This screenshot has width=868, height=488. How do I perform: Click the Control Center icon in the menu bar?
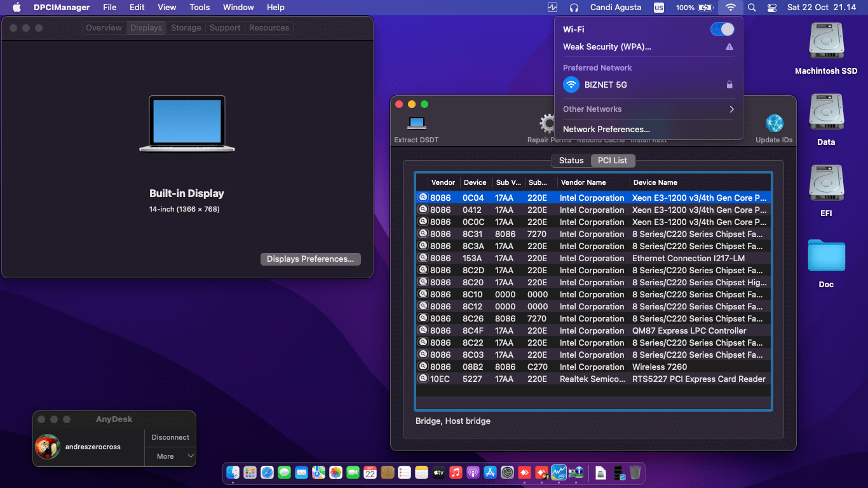[x=772, y=8]
